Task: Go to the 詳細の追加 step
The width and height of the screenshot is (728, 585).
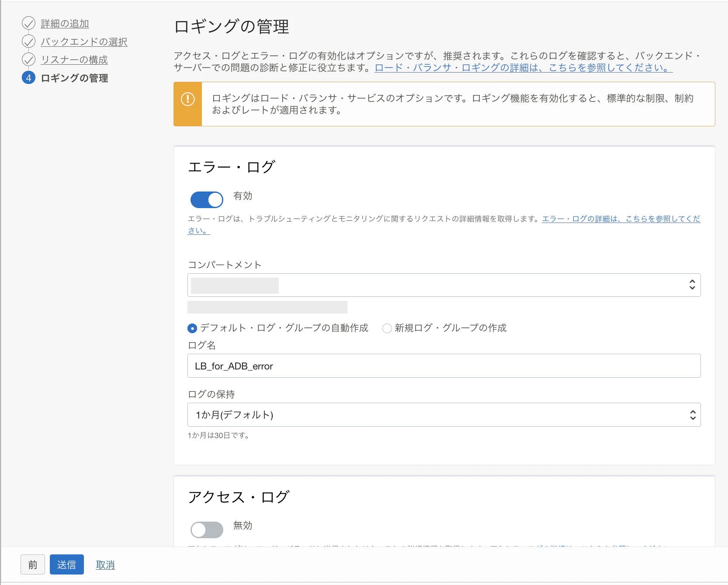Action: 65,24
